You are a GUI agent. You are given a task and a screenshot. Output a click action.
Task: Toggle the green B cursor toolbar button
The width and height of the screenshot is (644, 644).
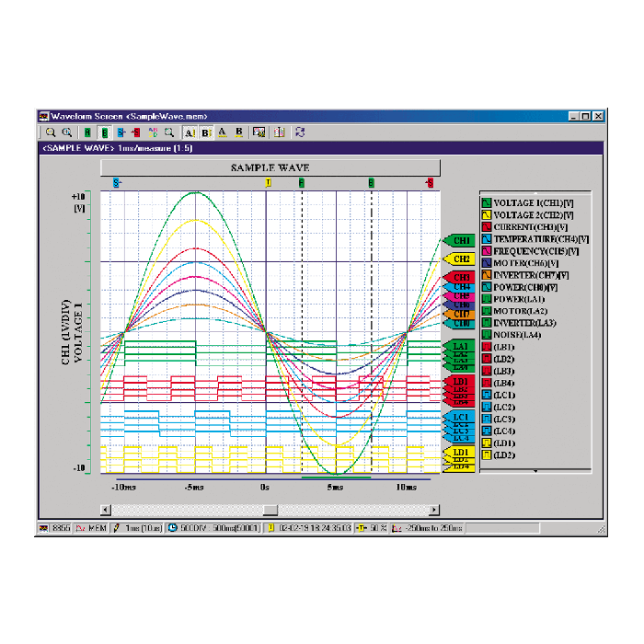click(105, 132)
